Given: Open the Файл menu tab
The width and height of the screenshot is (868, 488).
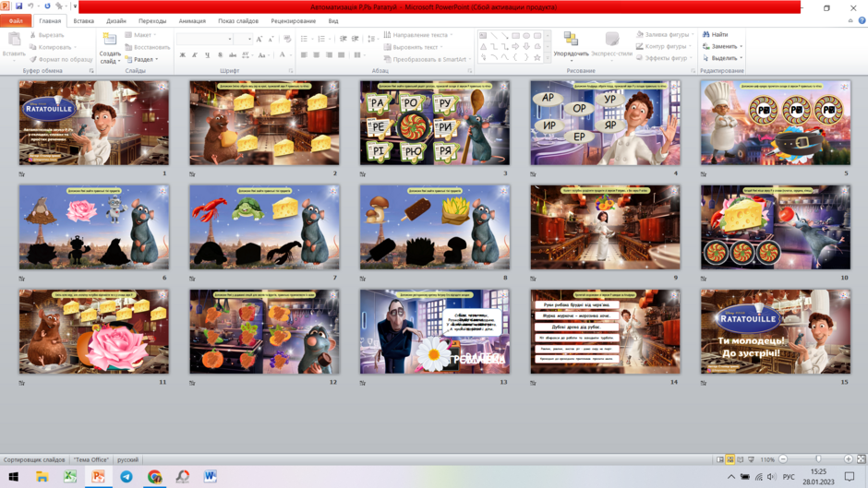Looking at the screenshot, I should click(16, 21).
